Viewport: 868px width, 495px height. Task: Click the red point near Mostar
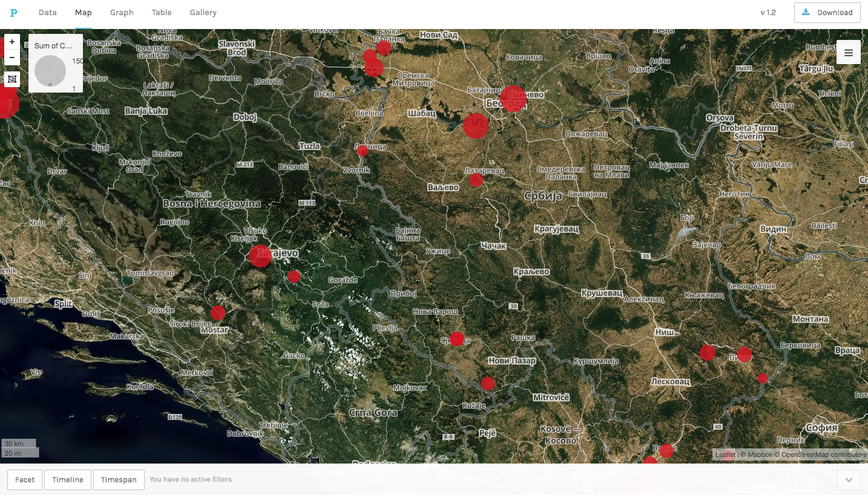[218, 313]
